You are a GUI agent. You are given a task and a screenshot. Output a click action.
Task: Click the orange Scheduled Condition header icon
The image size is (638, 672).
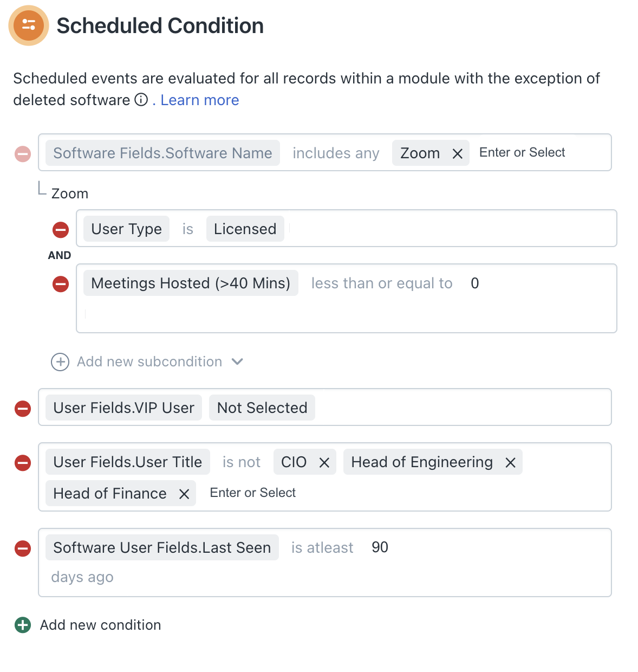pos(29,25)
